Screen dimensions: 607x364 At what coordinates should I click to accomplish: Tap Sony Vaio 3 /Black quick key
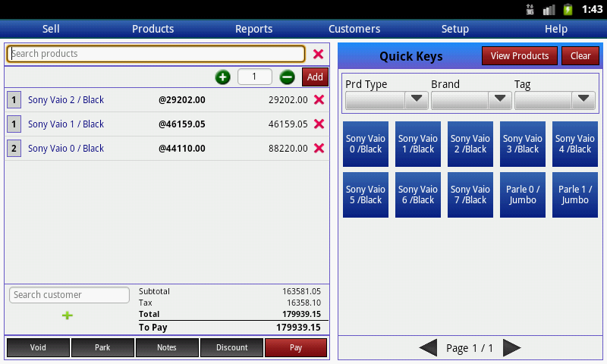pos(523,144)
